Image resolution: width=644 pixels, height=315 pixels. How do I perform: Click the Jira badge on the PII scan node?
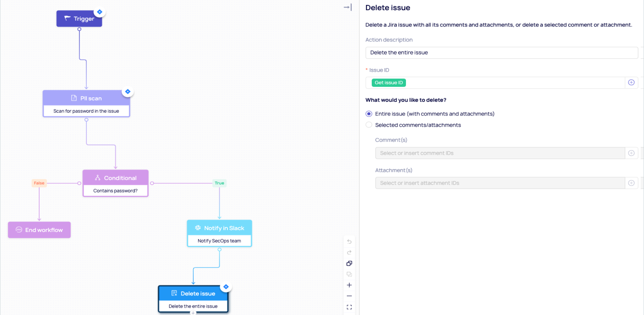[x=128, y=92]
